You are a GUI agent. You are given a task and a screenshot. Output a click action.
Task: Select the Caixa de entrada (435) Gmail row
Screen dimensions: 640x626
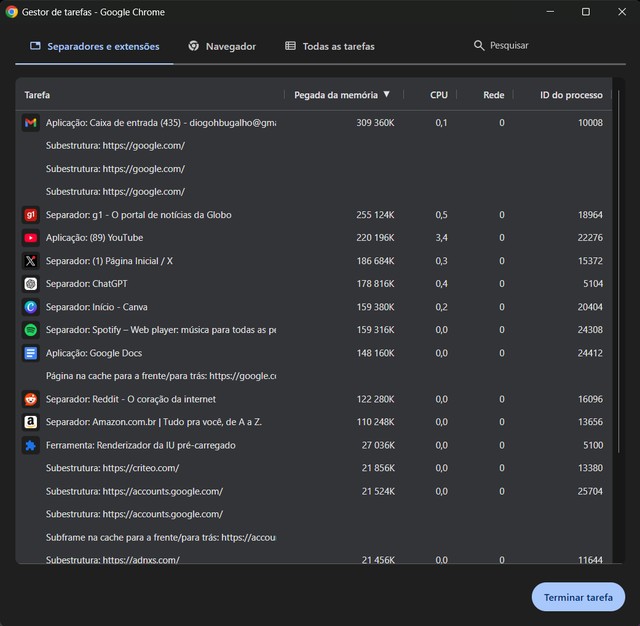click(313, 122)
